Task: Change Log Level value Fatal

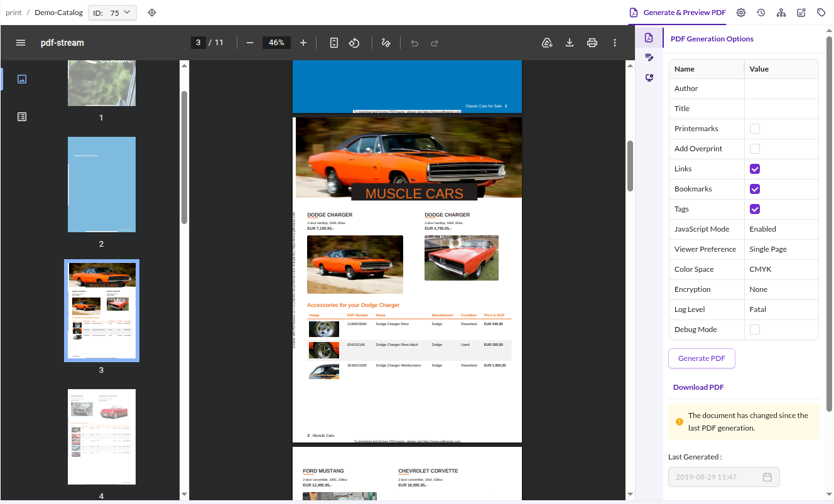Action: click(781, 309)
